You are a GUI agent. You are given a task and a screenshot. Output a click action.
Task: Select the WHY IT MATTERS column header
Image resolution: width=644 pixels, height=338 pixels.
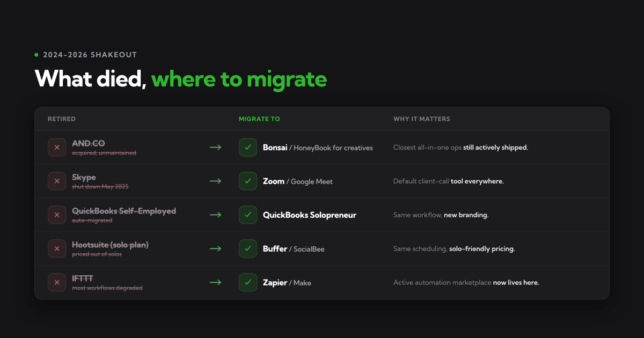422,119
